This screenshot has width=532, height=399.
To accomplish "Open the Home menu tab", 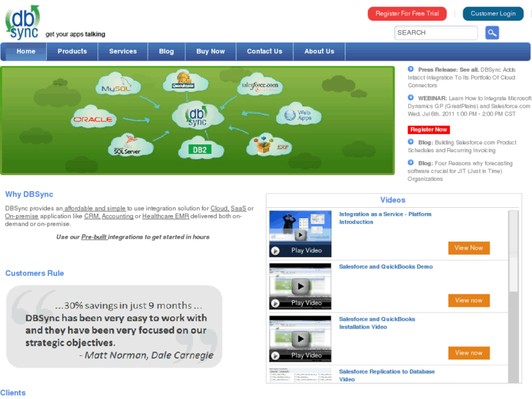I will (26, 51).
